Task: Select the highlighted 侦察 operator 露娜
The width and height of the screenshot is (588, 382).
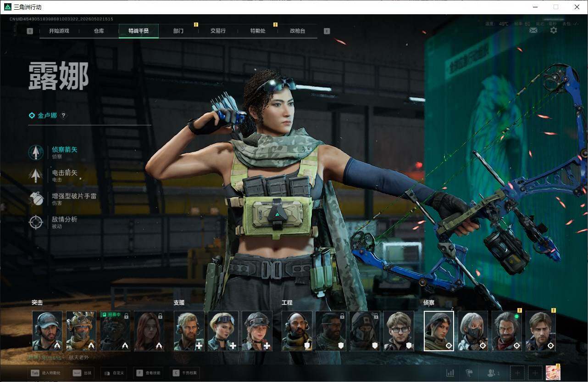Action: pyautogui.click(x=439, y=331)
